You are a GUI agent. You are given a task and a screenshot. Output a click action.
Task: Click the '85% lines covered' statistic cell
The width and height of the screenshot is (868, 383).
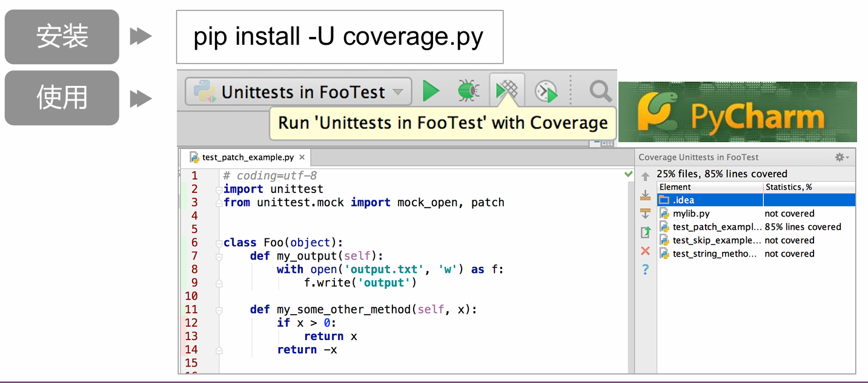pos(803,227)
